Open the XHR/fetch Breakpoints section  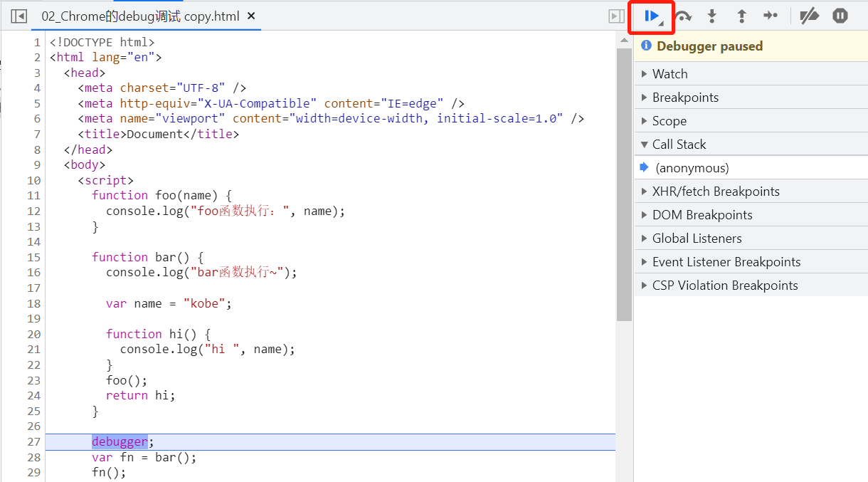(715, 192)
